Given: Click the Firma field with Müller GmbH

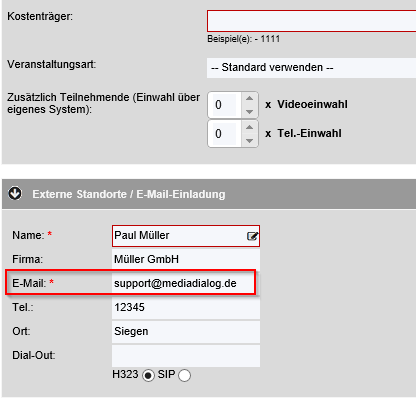Looking at the screenshot, I should point(186,259).
